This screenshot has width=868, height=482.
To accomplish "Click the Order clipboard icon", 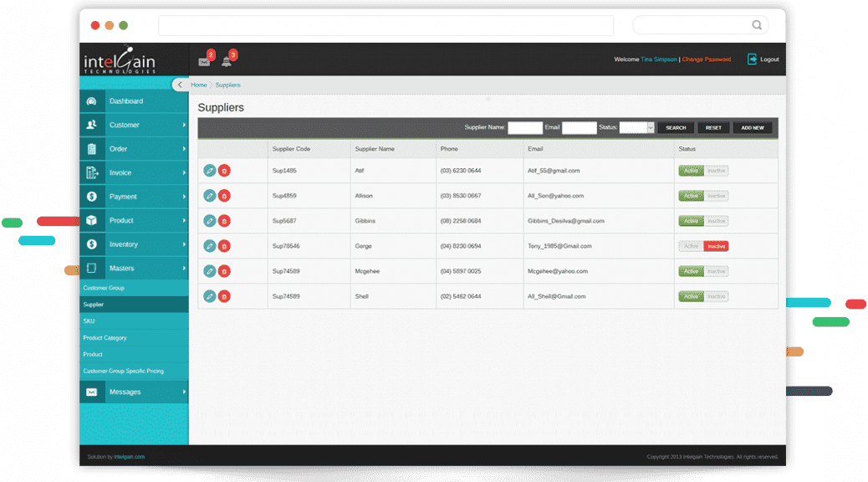I will 92,149.
